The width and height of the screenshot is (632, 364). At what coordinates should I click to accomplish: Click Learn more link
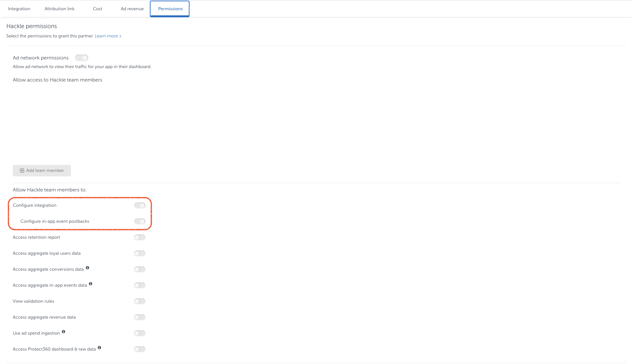108,36
